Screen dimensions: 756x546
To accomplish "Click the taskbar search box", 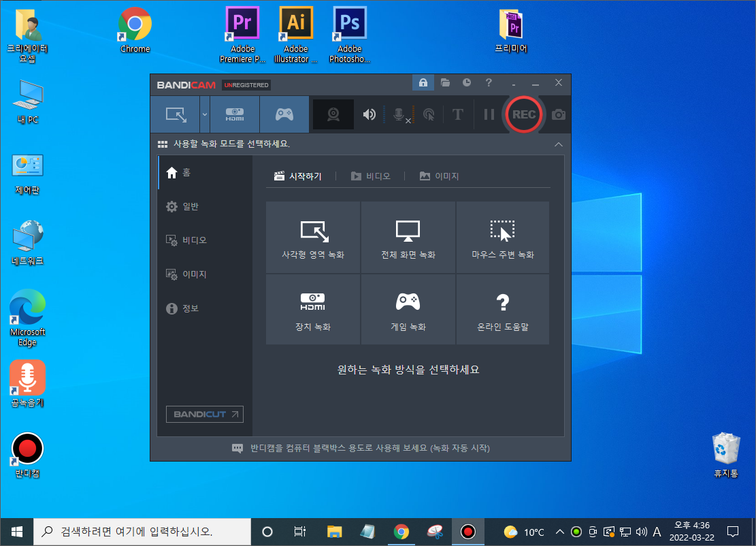I will [x=142, y=532].
